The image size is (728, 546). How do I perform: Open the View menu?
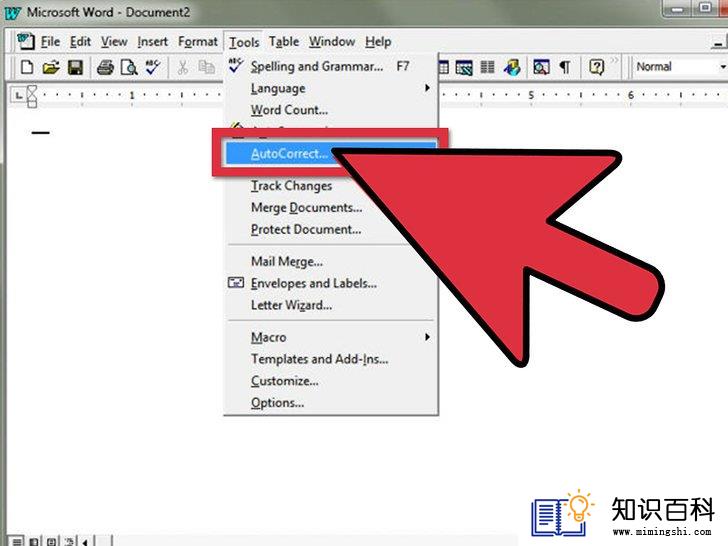[x=114, y=42]
